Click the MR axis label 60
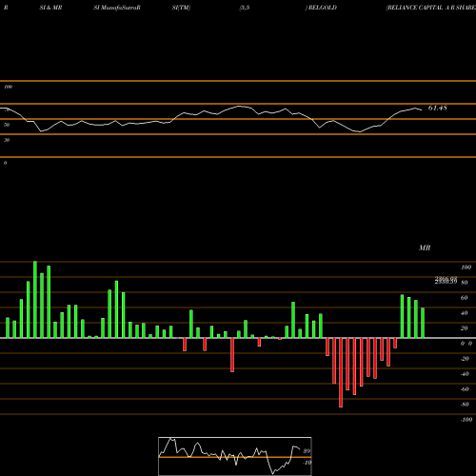Viewport: 476px width, 476px height. tap(465, 298)
